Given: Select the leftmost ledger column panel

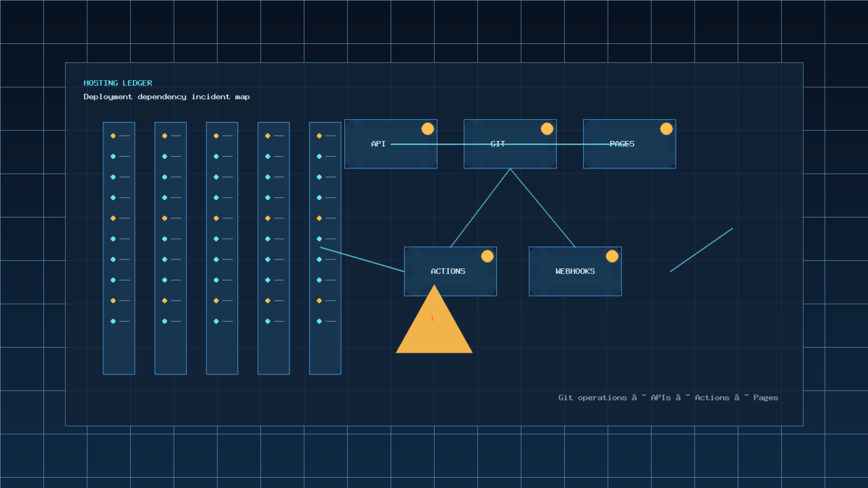Looking at the screenshot, I should [x=119, y=248].
